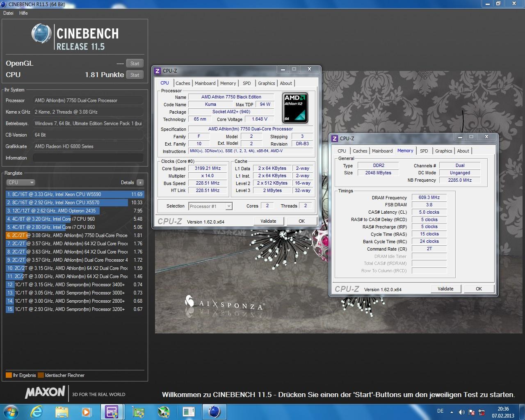Select About tab in CPU-Z CPU window

pyautogui.click(x=286, y=83)
